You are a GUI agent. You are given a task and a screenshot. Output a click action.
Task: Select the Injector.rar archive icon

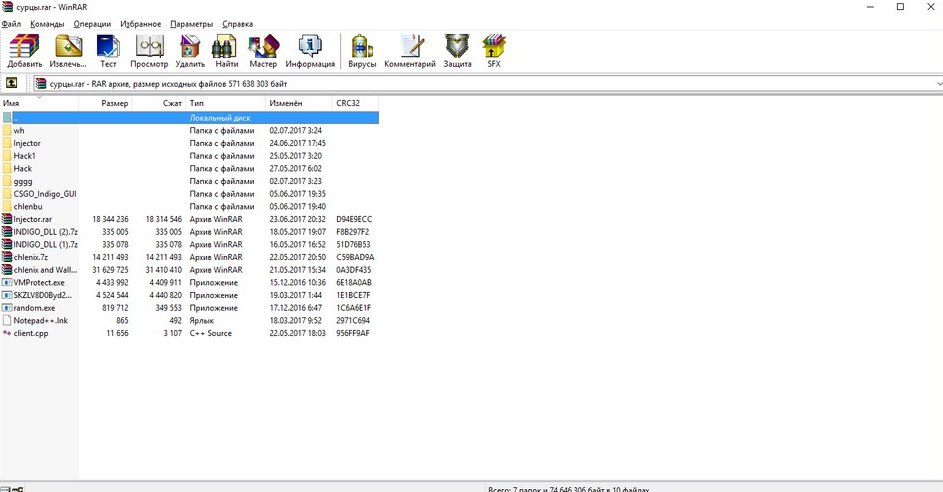[x=7, y=219]
